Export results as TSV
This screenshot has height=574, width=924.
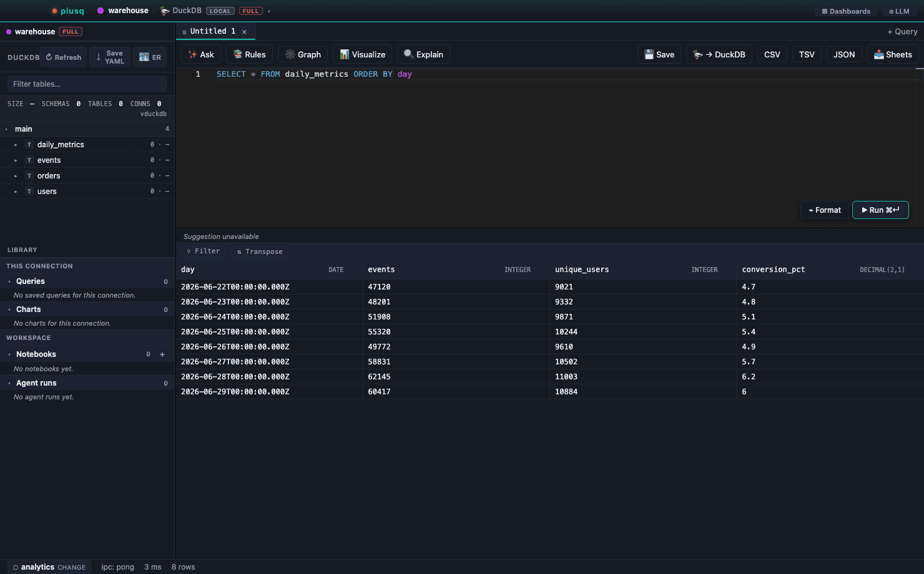807,54
